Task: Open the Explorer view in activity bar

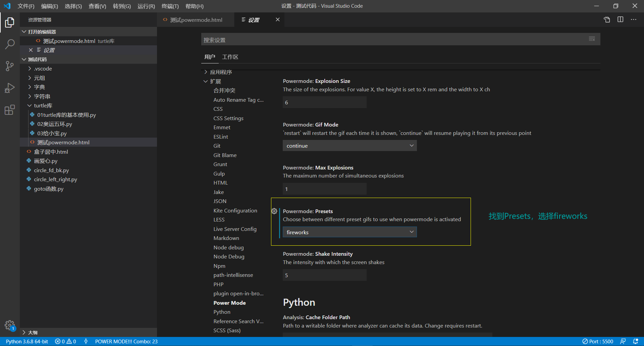Action: 10,22
